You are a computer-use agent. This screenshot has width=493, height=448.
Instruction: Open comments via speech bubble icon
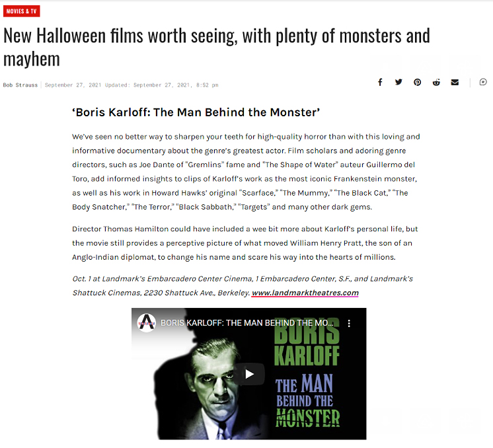483,82
